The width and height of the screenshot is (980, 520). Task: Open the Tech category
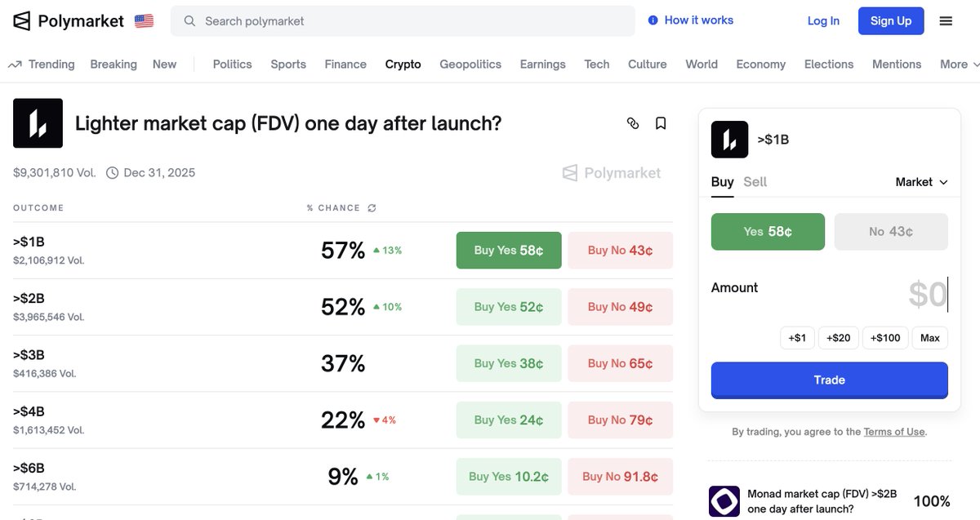click(597, 64)
